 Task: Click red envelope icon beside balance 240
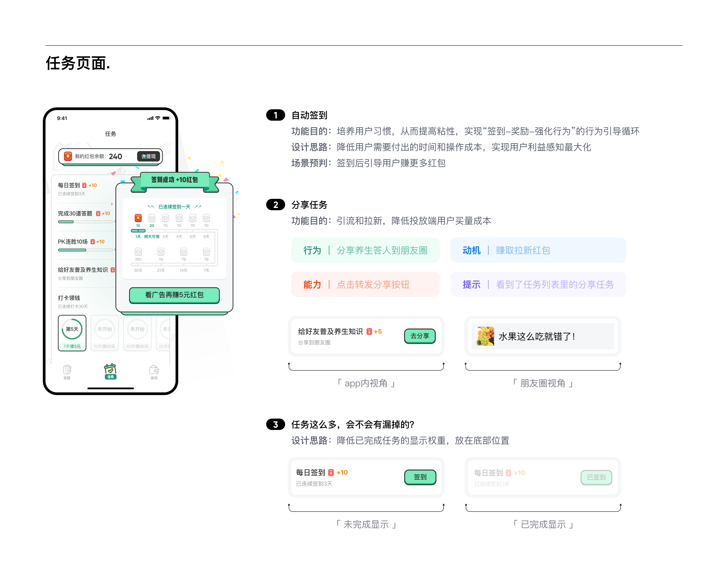point(68,156)
